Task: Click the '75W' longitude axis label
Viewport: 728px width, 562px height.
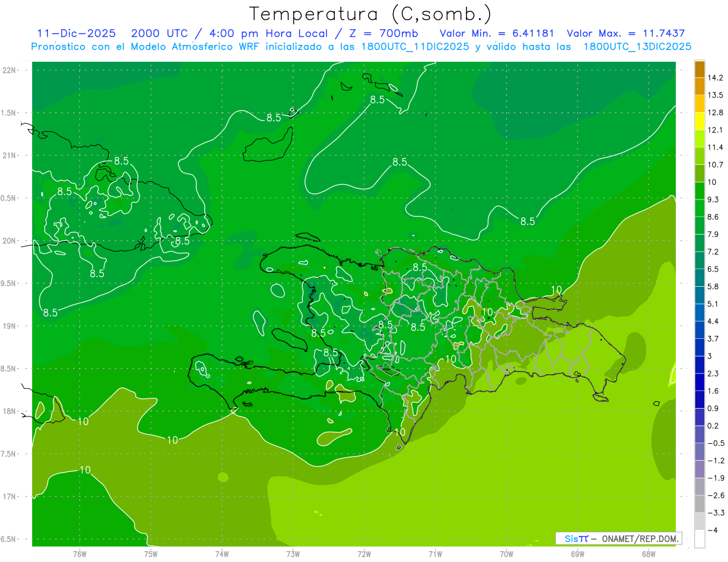Action: [x=151, y=554]
